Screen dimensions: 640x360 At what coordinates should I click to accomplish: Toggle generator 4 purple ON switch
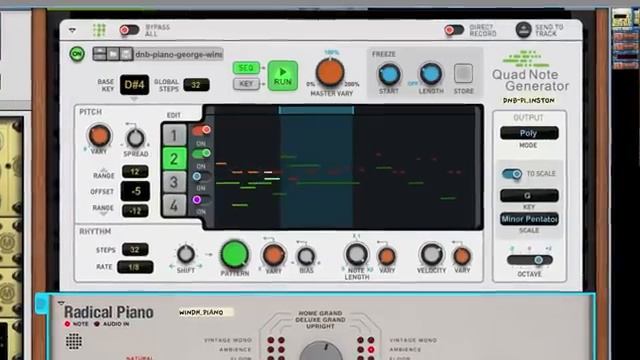coord(201,200)
